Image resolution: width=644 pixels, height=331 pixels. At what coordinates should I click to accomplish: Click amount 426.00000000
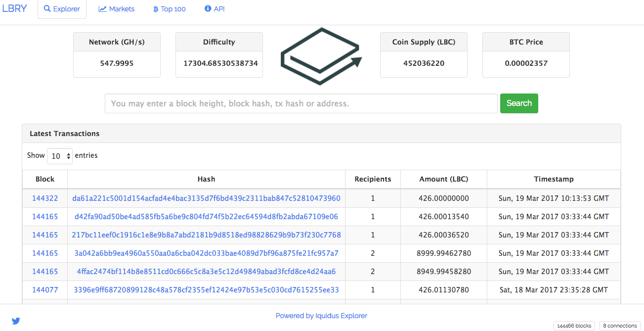point(444,198)
